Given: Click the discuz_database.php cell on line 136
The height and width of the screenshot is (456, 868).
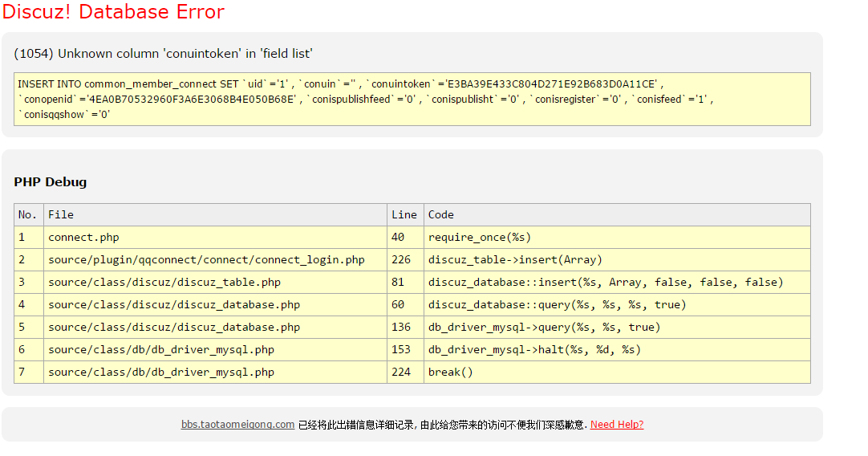Looking at the screenshot, I should (174, 328).
